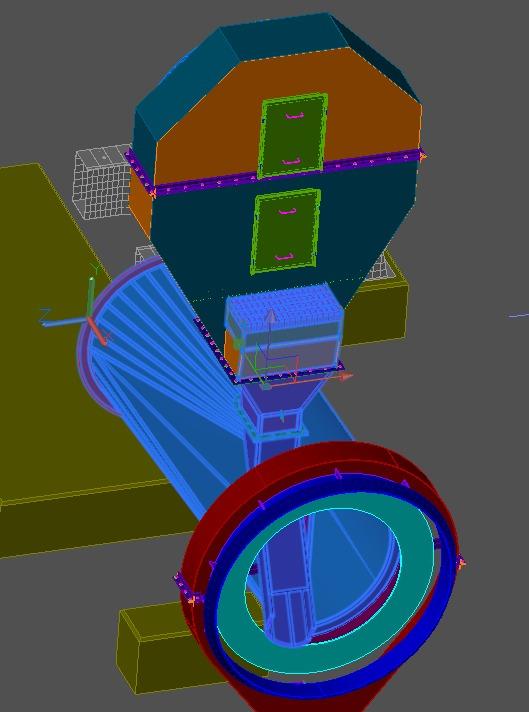Click the red axis arrow of left gizmo
This screenshot has width=529, height=712.
click(98, 331)
